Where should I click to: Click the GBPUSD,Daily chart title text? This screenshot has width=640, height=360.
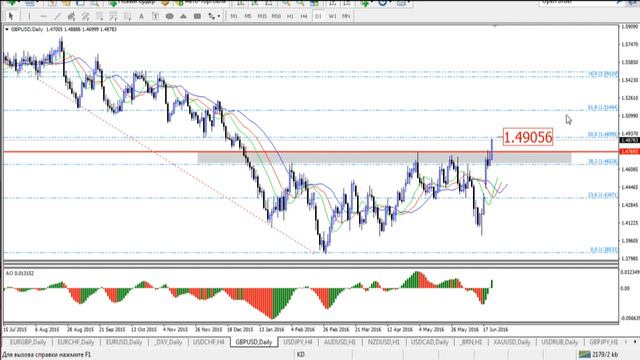tap(27, 29)
